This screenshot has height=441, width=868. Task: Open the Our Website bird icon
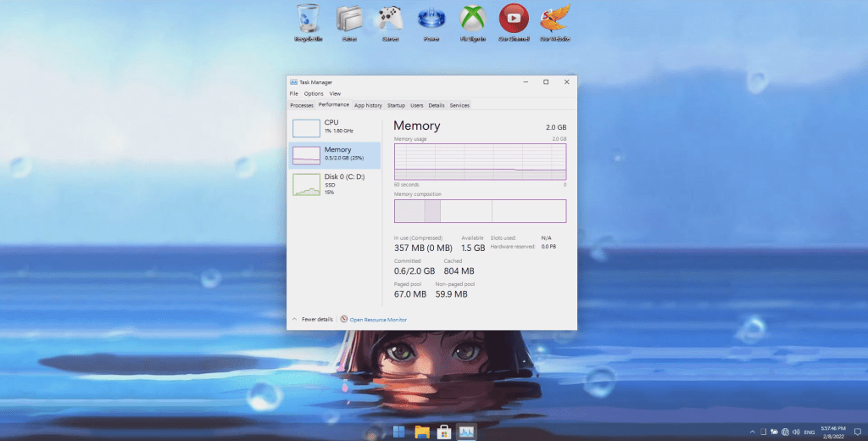554,22
